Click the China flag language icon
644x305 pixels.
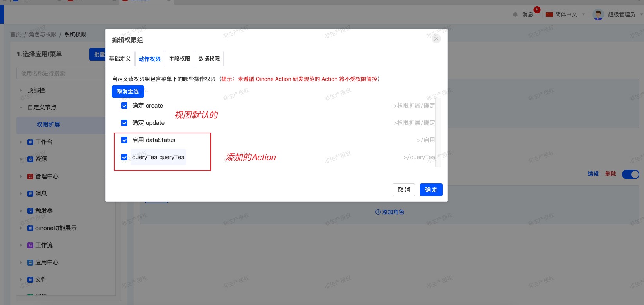[549, 14]
